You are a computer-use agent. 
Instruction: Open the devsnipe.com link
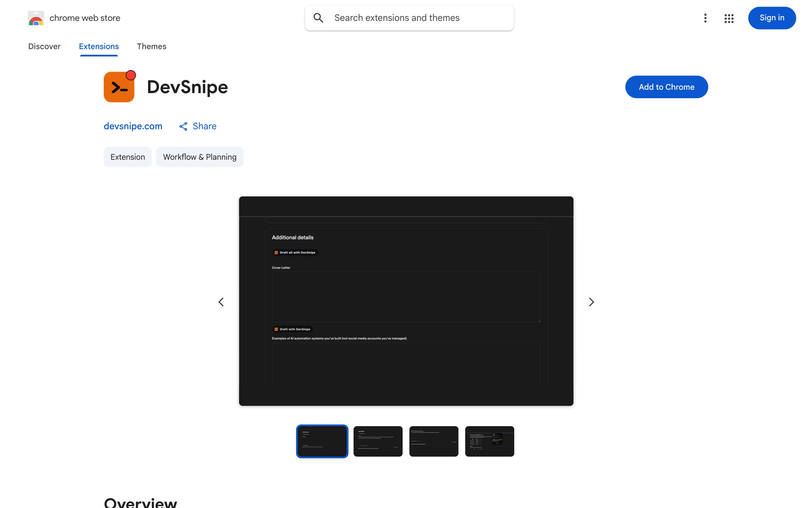pyautogui.click(x=133, y=126)
